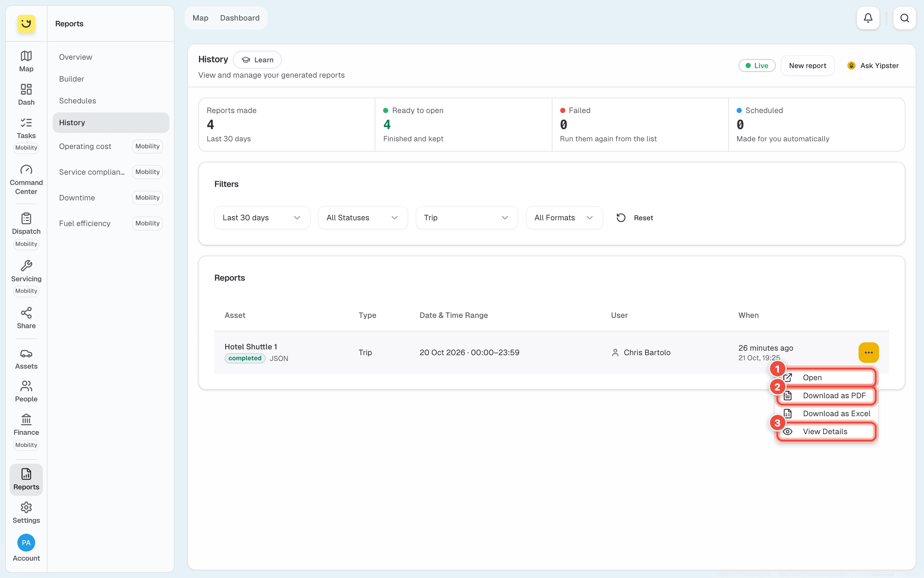Switch to the Dashboard top tab
The image size is (924, 578).
(x=240, y=18)
